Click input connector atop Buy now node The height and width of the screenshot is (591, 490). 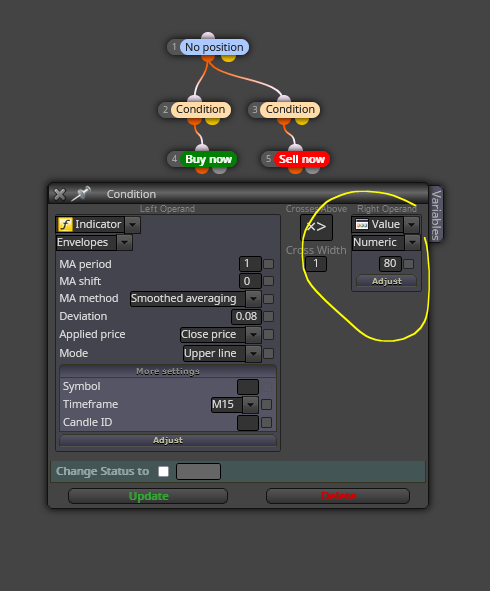click(x=202, y=148)
